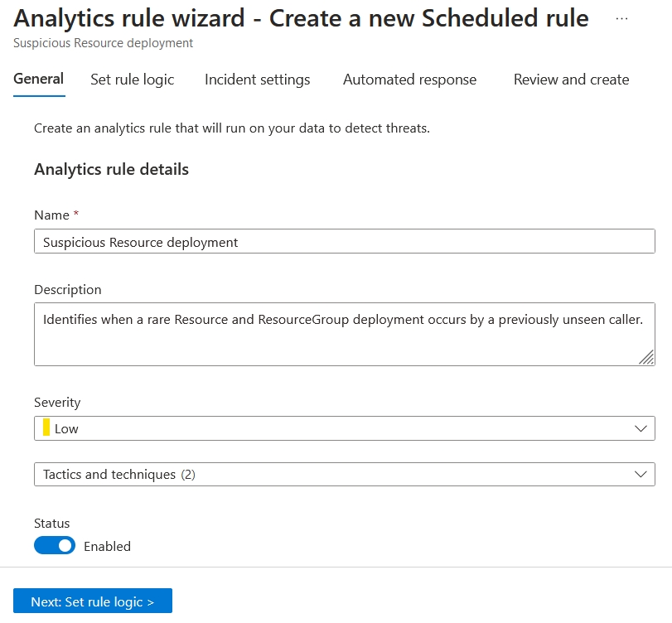Click the Suspicious Resource deployment subtitle
The height and width of the screenshot is (623, 672).
[85, 43]
